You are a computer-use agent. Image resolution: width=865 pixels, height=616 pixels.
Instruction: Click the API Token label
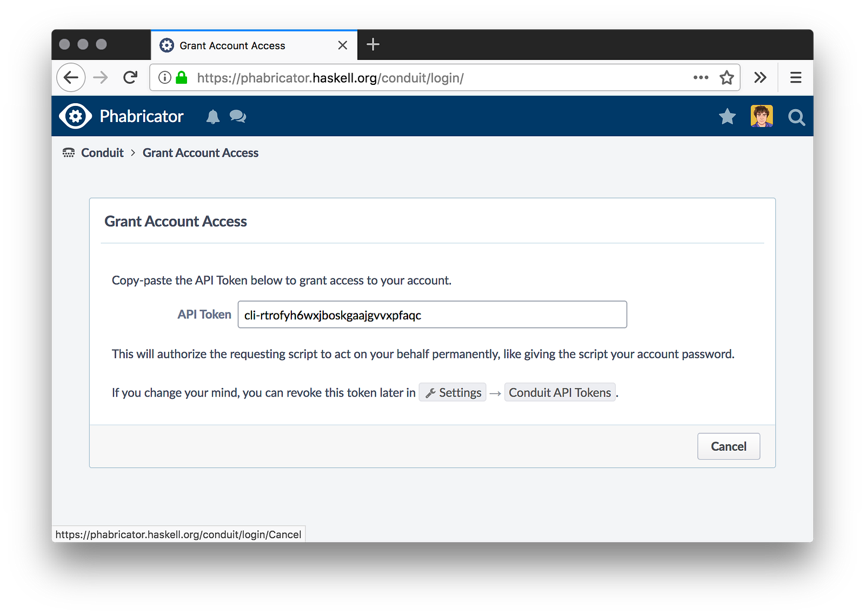pyautogui.click(x=204, y=314)
